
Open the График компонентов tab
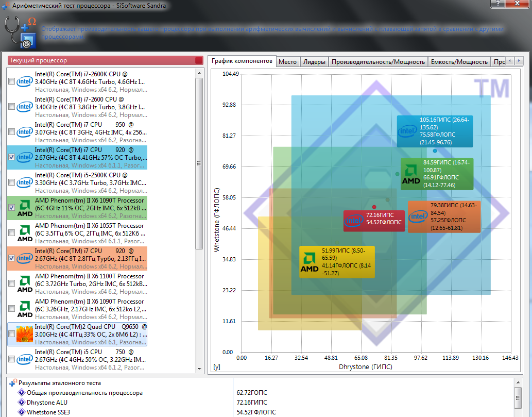click(242, 61)
